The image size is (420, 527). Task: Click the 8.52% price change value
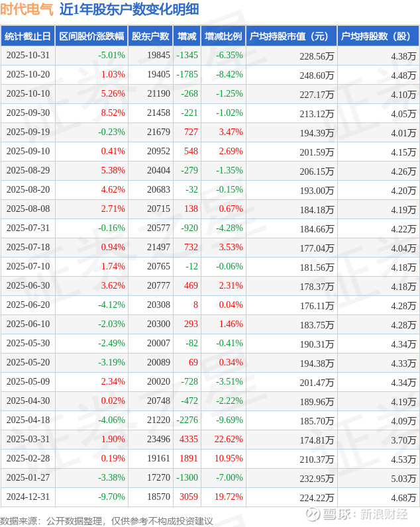[113, 113]
